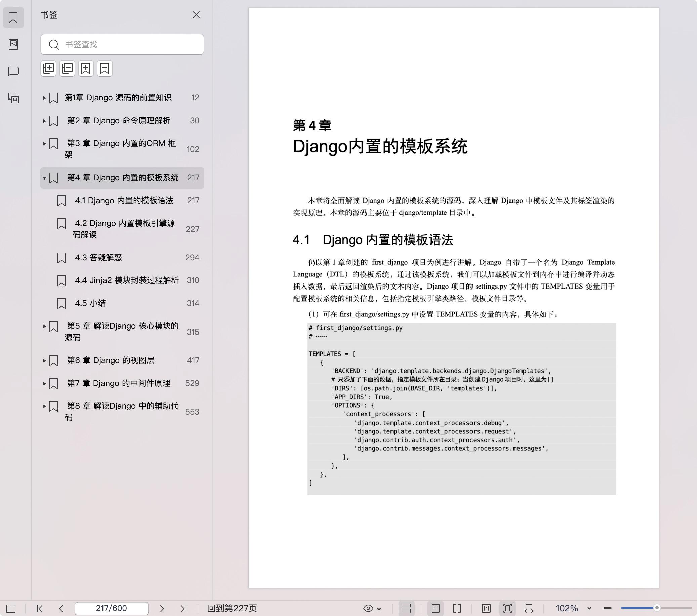Screen dimensions: 697x616
Task: Select bookmark 第7 章 Django 的中间件原理
Action: point(118,383)
